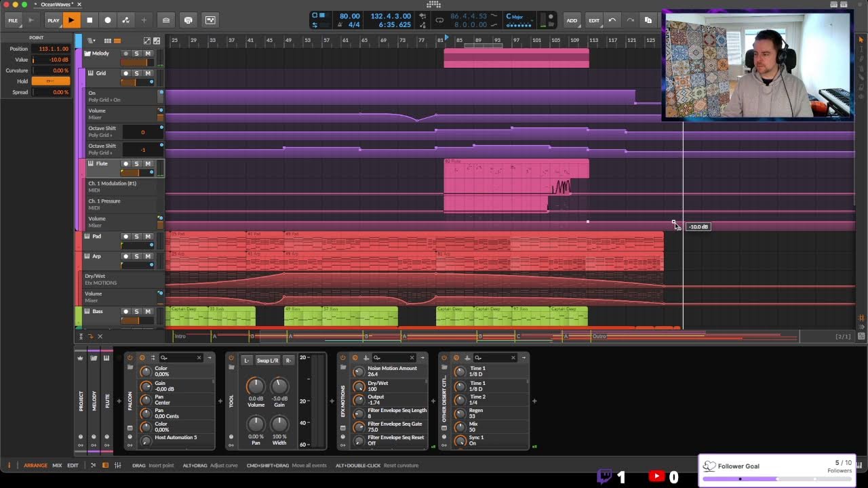Open the C Major key selector
The image size is (868, 488).
515,16
